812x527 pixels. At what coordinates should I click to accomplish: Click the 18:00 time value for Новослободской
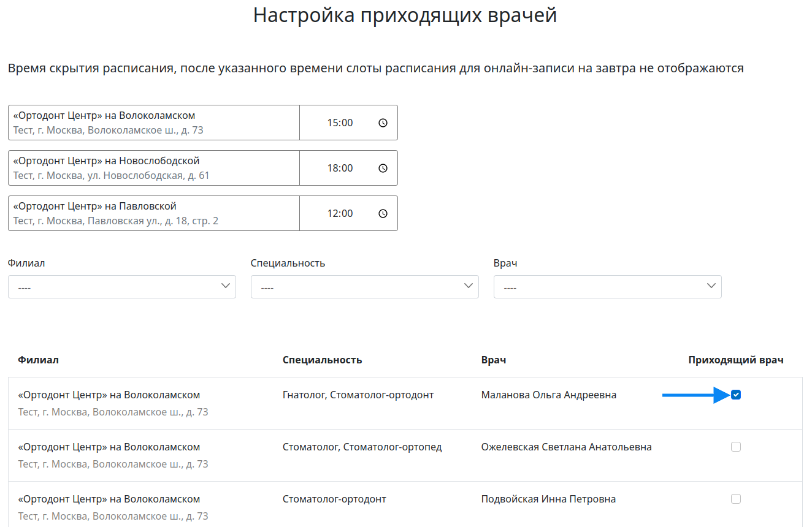(x=340, y=168)
